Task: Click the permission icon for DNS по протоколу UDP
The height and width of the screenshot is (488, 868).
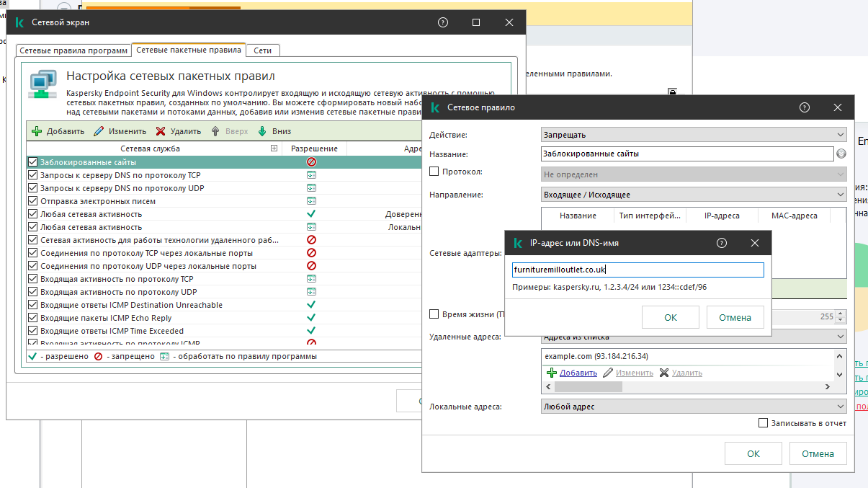Action: click(311, 188)
